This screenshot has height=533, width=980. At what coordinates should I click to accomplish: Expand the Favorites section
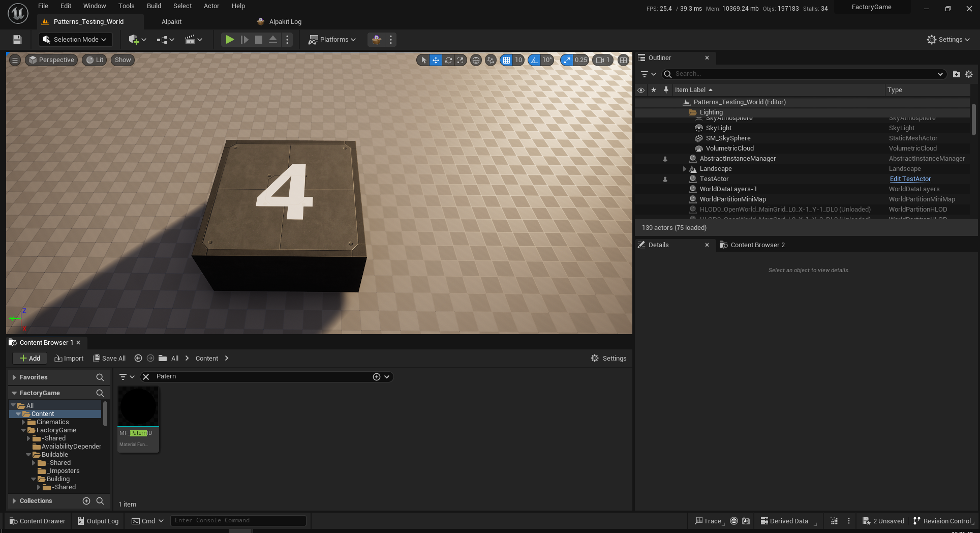[14, 377]
